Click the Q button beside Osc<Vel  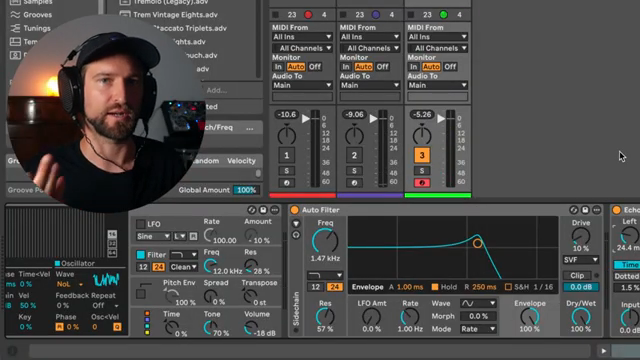pyautogui.click(x=117, y=327)
